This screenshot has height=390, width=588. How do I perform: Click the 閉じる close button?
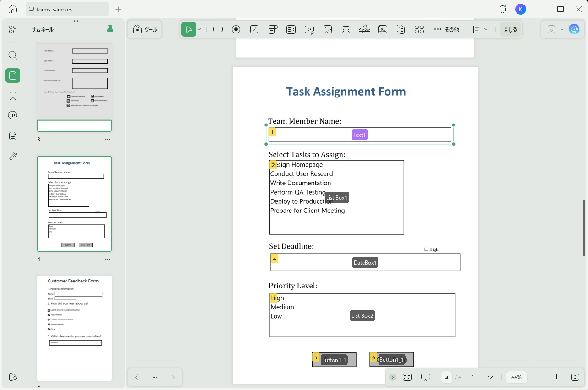pyautogui.click(x=510, y=29)
